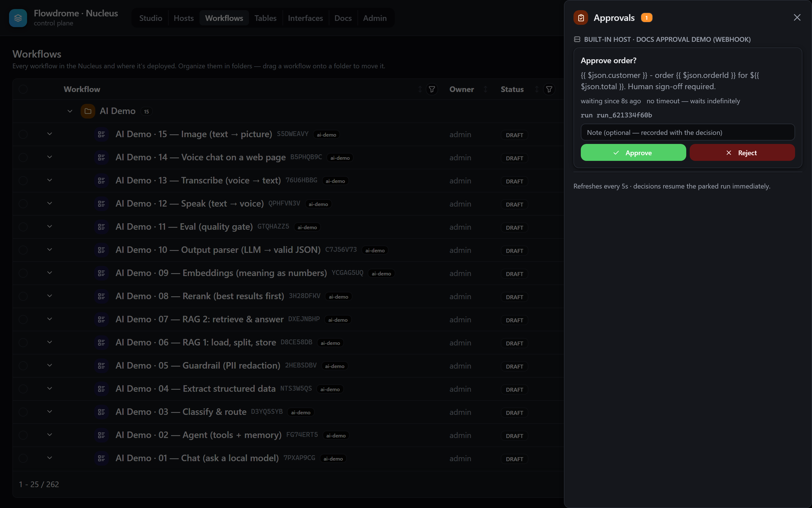Click workflow icon for AI Demo 13 Transcribe
The width and height of the screenshot is (812, 508).
pos(101,181)
